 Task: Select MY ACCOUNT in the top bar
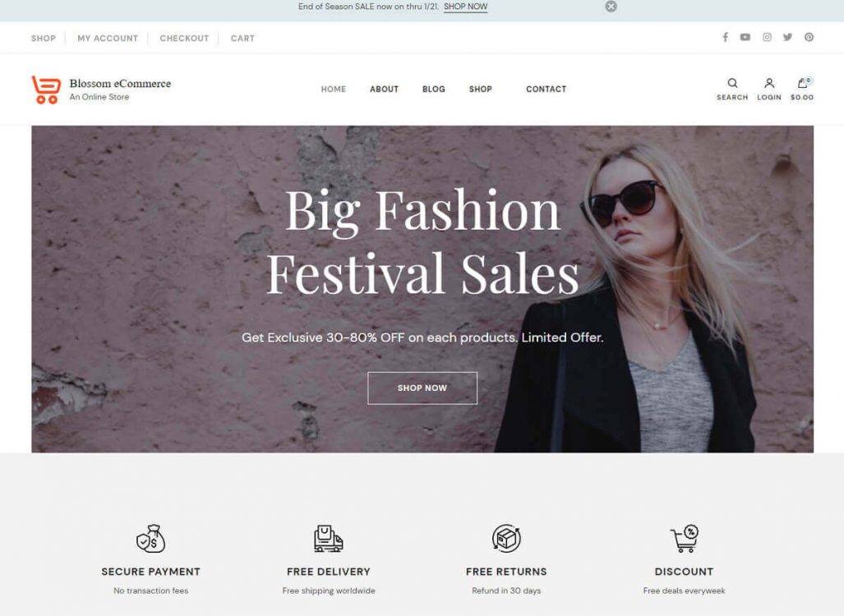click(108, 39)
